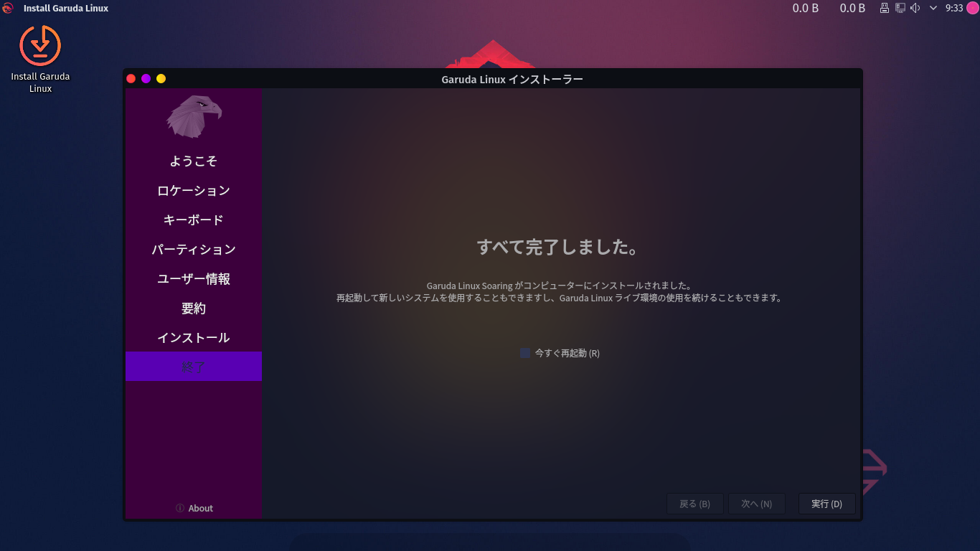This screenshot has height=551, width=980.
Task: Click the yellow window control button
Action: (x=161, y=78)
